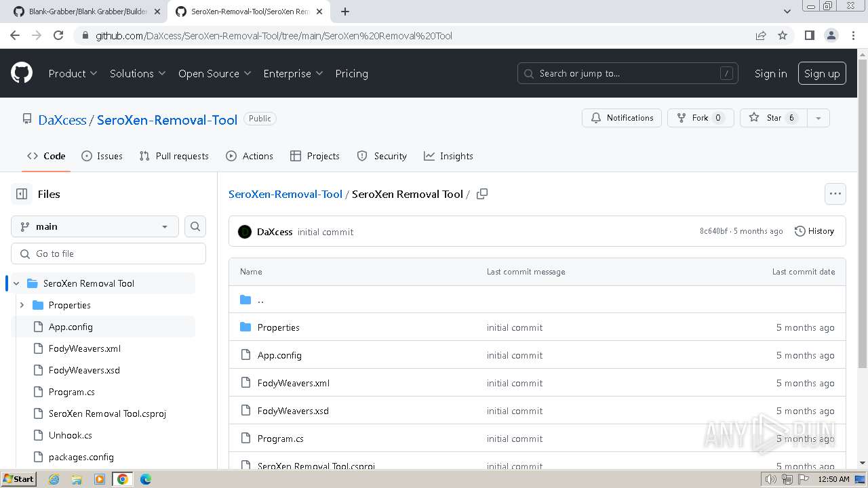Copy path with the copy icon
The width and height of the screenshot is (868, 488).
[x=482, y=194]
